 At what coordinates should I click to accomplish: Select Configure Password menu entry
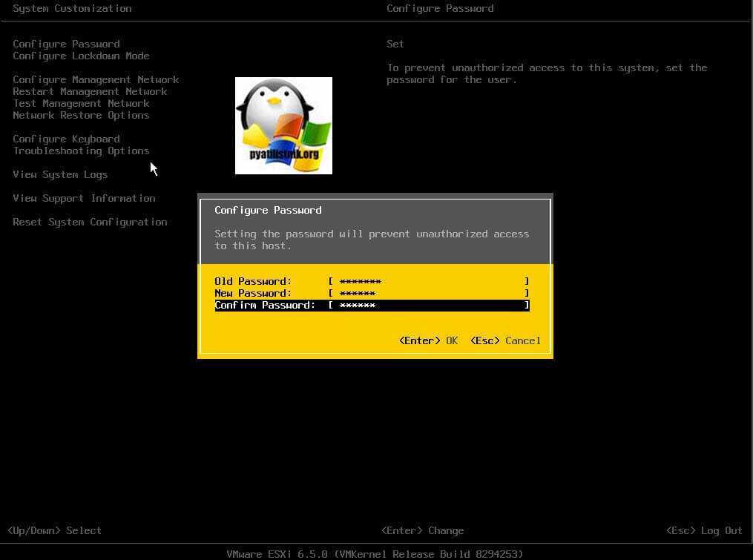(x=66, y=44)
